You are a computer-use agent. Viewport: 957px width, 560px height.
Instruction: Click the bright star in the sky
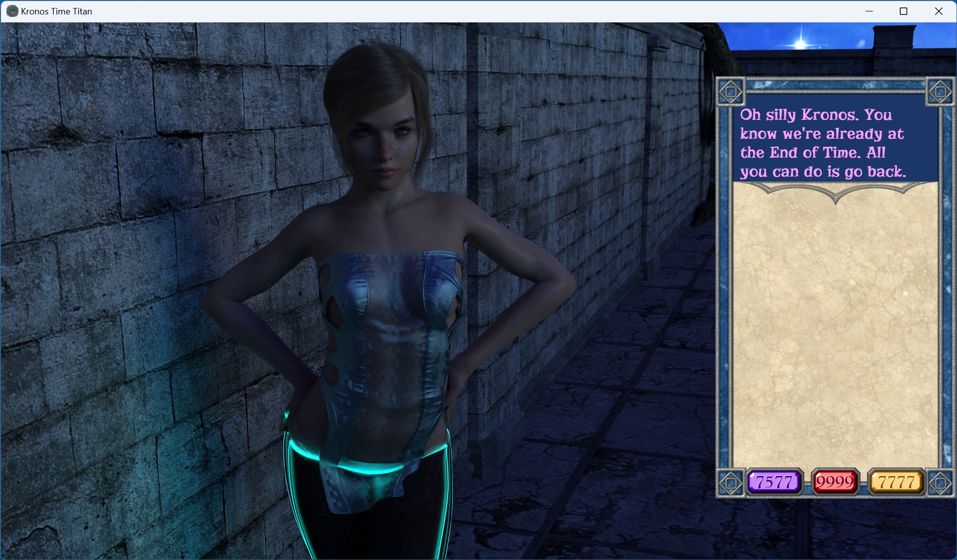[x=800, y=43]
